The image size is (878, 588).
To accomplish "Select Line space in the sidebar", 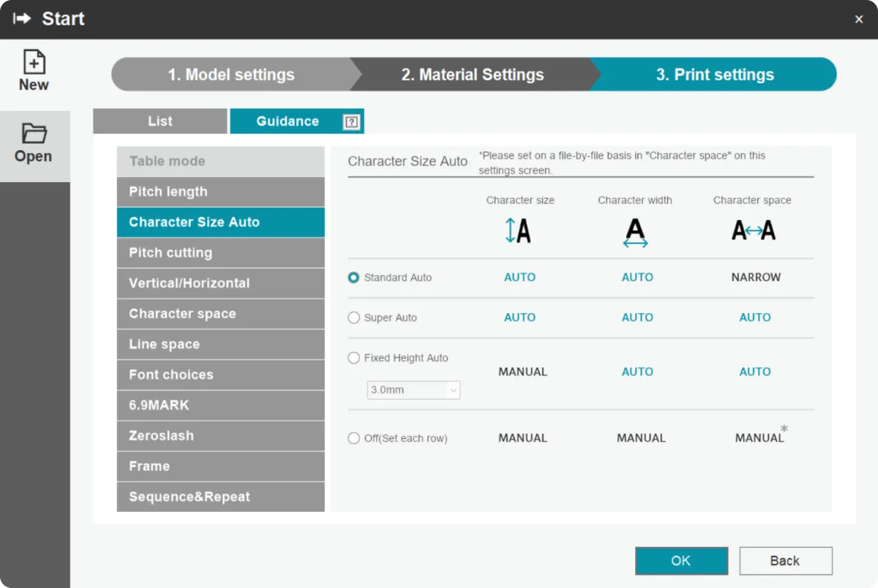I will point(220,344).
